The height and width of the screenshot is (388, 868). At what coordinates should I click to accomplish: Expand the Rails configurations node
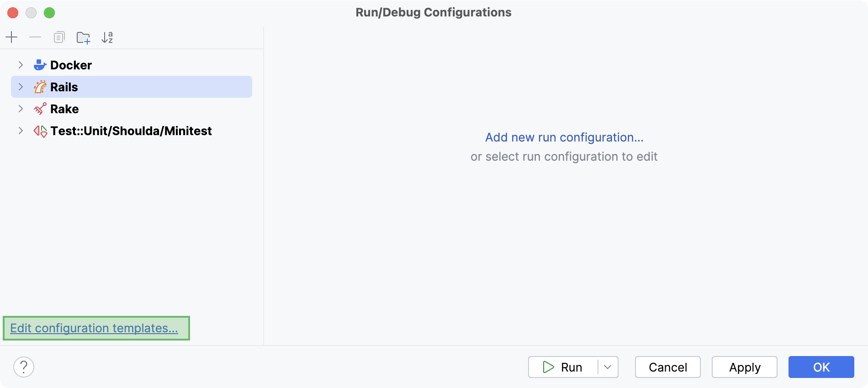click(x=21, y=87)
